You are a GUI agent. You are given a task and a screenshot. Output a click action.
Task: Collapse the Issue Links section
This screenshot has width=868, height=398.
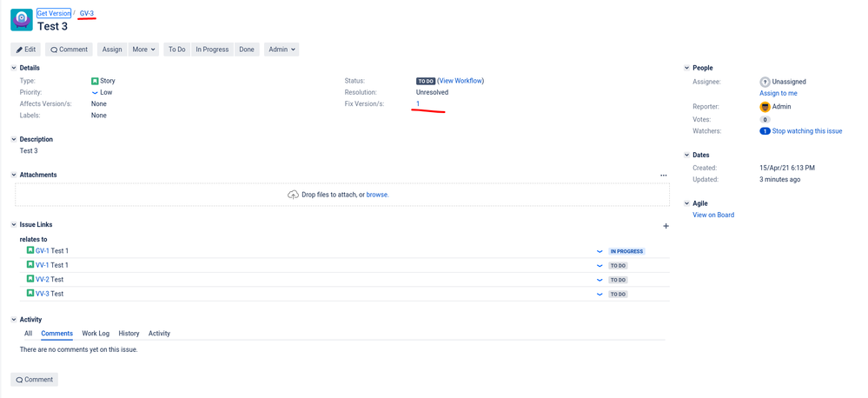click(x=14, y=225)
